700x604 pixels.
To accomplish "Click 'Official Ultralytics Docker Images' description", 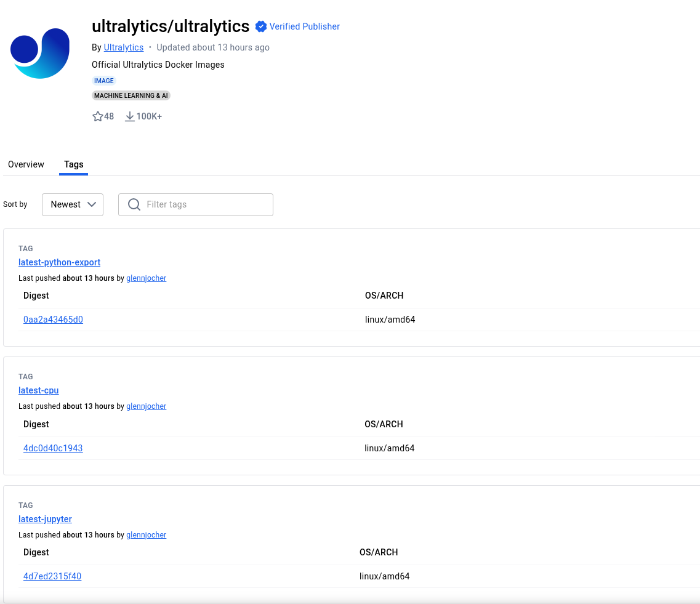I will pyautogui.click(x=158, y=65).
